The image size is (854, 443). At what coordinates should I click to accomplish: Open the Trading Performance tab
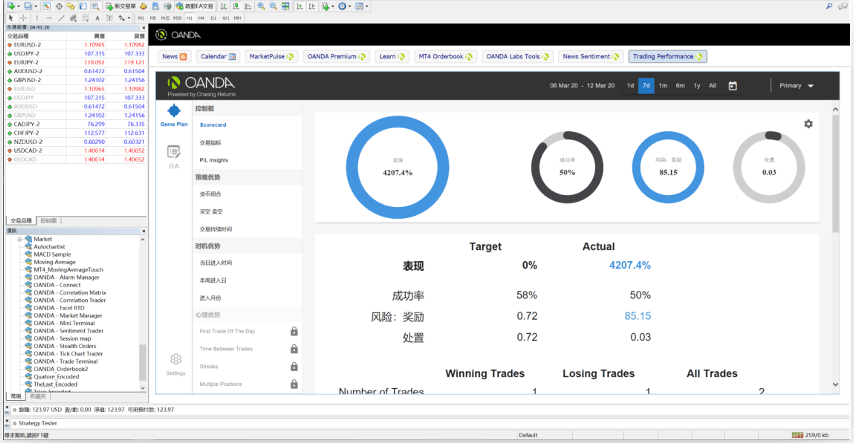pos(668,57)
